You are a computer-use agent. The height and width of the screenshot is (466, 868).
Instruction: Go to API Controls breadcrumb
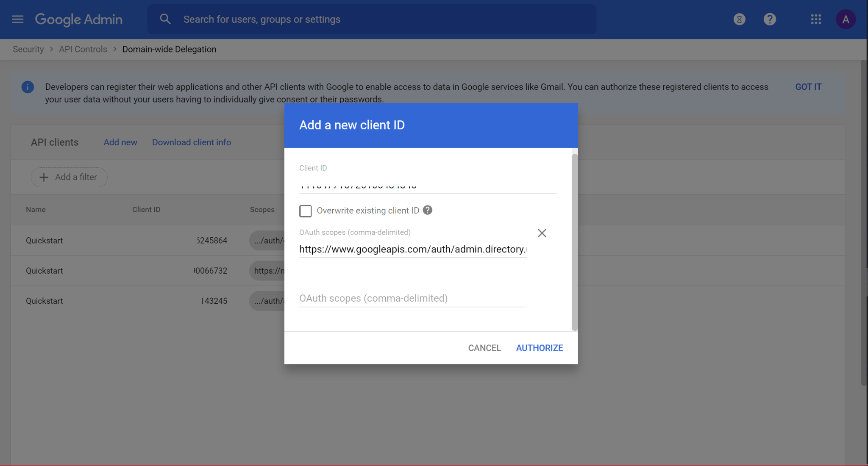(83, 49)
